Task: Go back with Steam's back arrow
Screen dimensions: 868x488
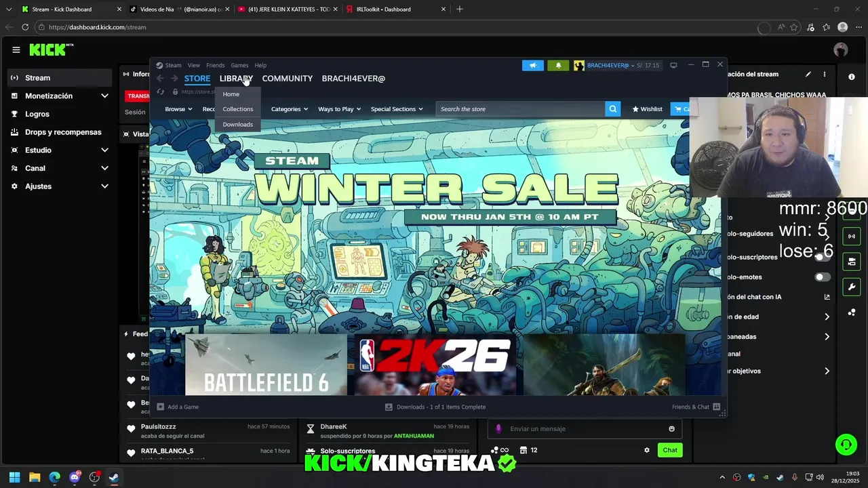Action: pos(160,79)
